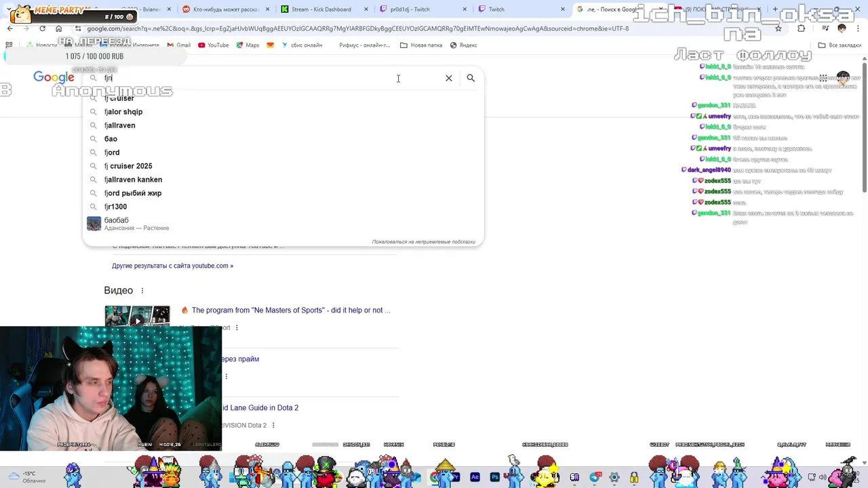Open the weather widget showing -15°C

coord(26,477)
